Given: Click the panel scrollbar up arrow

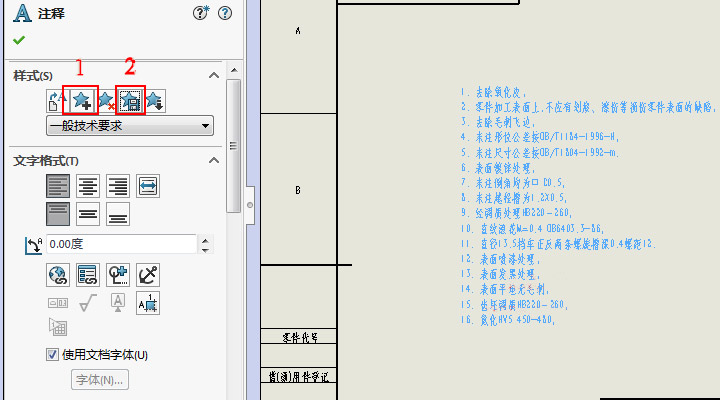Looking at the screenshot, I should point(234,70).
